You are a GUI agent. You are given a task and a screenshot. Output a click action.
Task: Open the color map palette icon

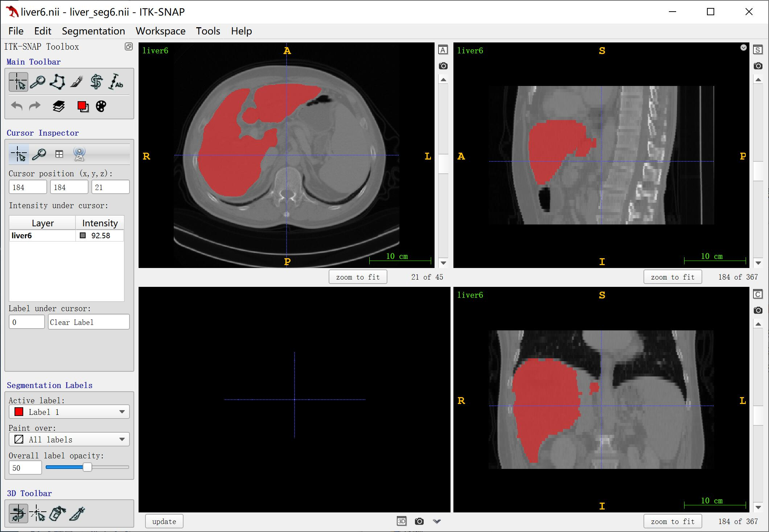(x=101, y=106)
